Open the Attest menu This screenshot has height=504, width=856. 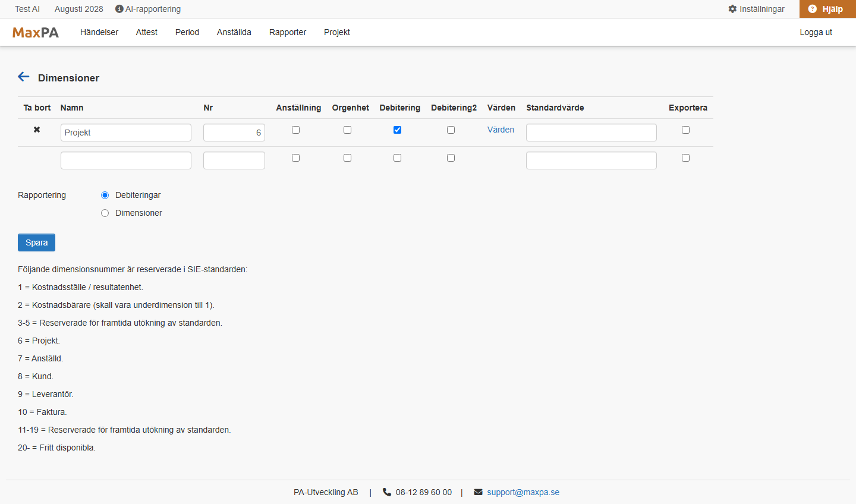click(147, 32)
